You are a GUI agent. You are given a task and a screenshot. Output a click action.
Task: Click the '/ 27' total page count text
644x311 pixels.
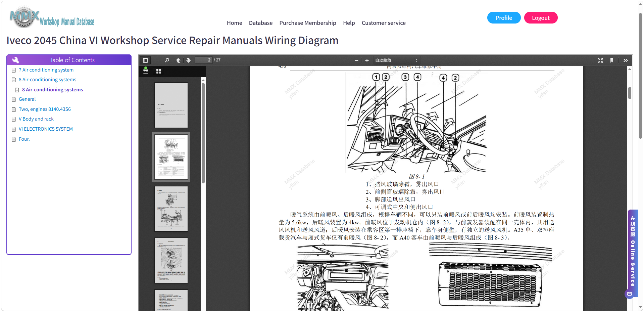(x=217, y=60)
